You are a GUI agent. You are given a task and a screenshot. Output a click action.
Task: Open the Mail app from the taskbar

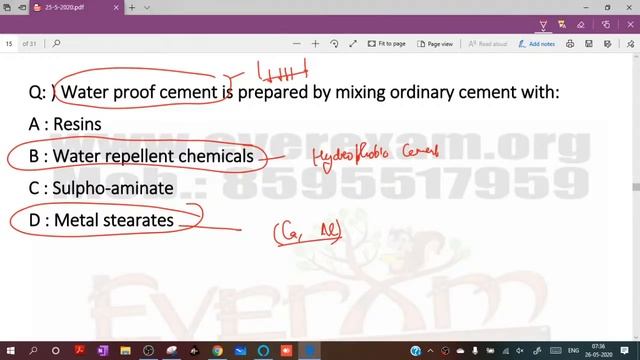(x=240, y=351)
